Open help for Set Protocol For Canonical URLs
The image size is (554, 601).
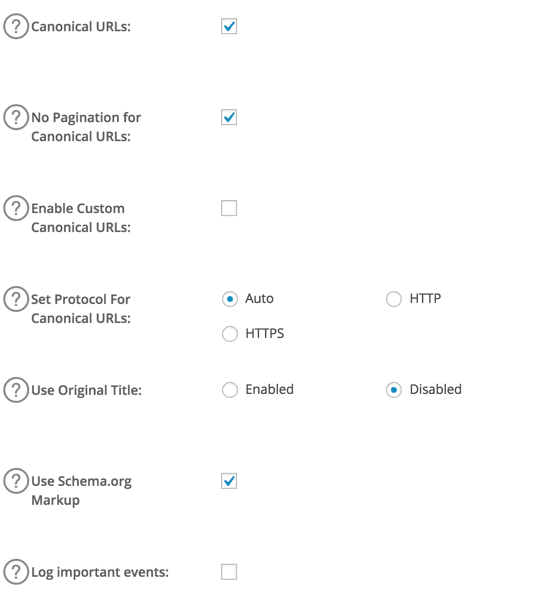[x=16, y=299]
